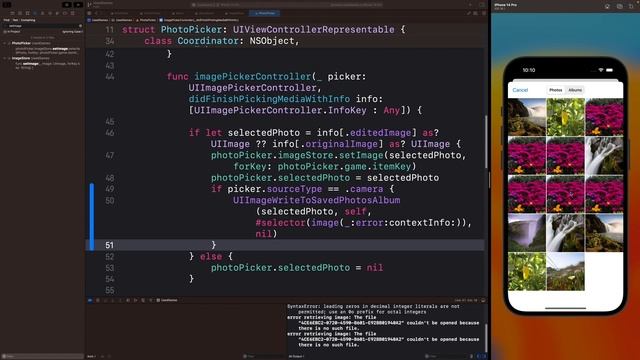Toggle the console pane visibility button
640x360 pixels.
click(x=484, y=356)
